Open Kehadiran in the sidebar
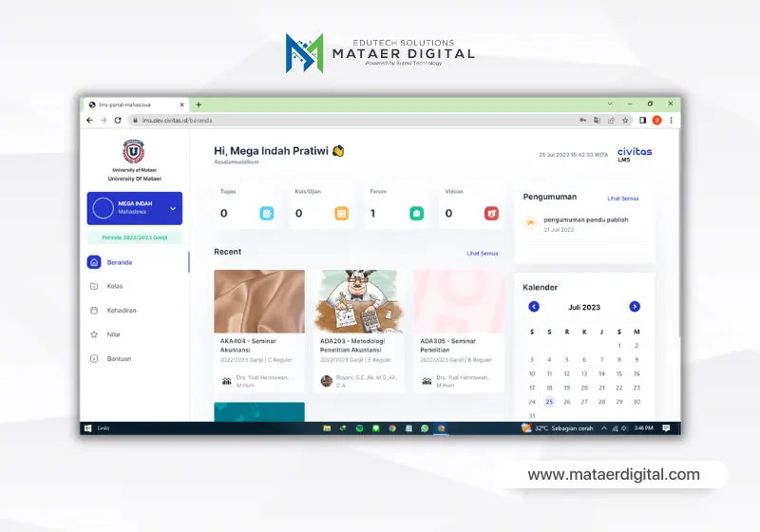Viewport: 760px width, 532px height. point(122,311)
